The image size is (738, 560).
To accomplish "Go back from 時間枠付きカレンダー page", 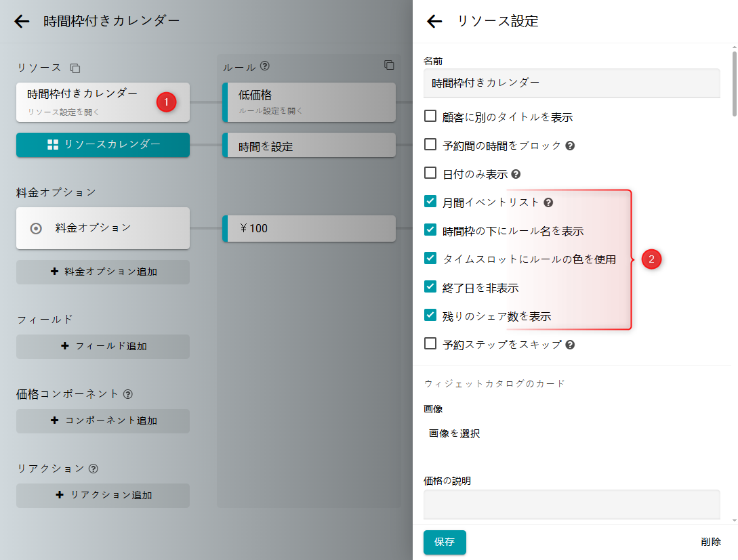I will 22,21.
